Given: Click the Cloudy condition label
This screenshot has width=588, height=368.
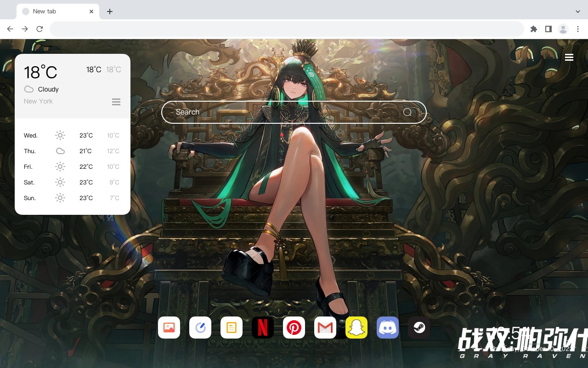Looking at the screenshot, I should [48, 89].
